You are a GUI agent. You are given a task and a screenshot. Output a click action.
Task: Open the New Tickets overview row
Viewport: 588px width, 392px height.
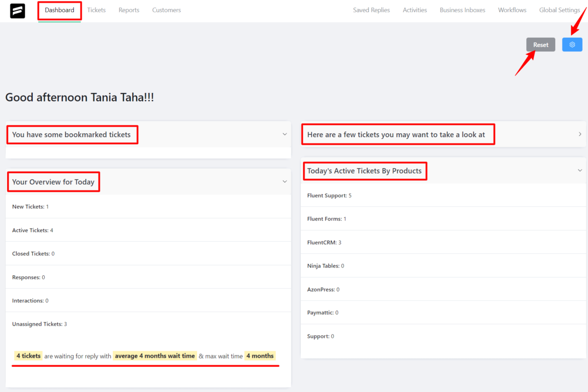30,206
